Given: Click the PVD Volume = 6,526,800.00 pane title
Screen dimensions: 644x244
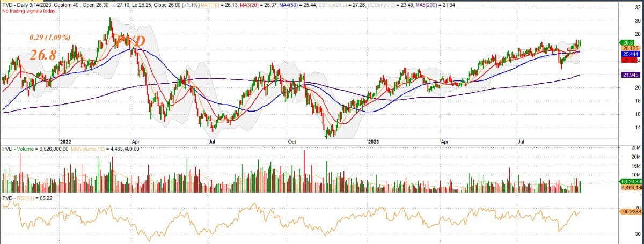Looking at the screenshot, I should (35, 149).
